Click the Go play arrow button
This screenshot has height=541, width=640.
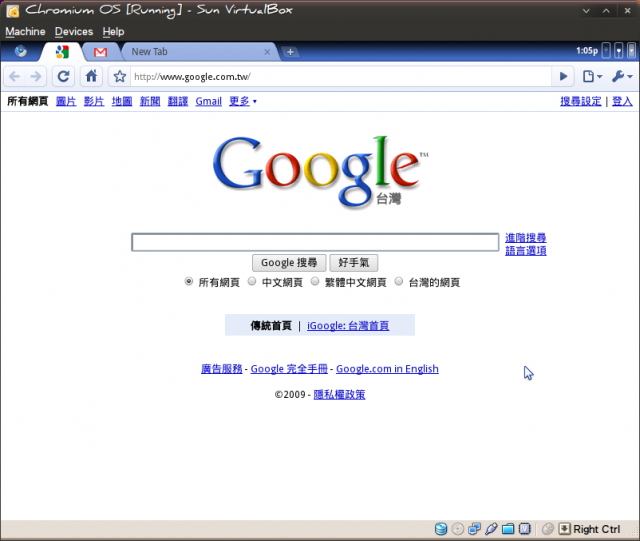tap(563, 76)
